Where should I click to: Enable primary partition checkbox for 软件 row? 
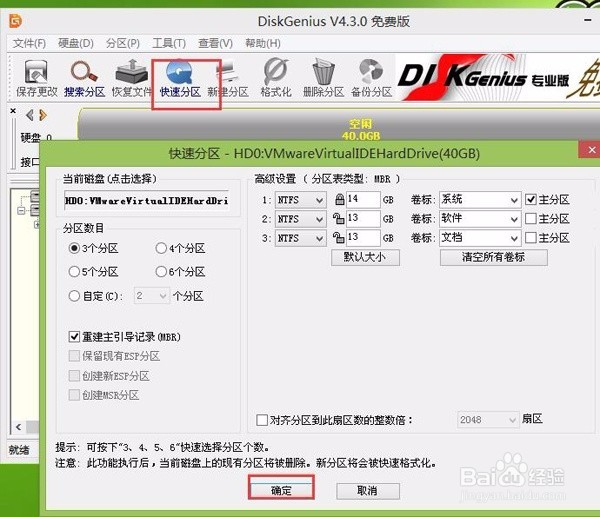coord(531,219)
